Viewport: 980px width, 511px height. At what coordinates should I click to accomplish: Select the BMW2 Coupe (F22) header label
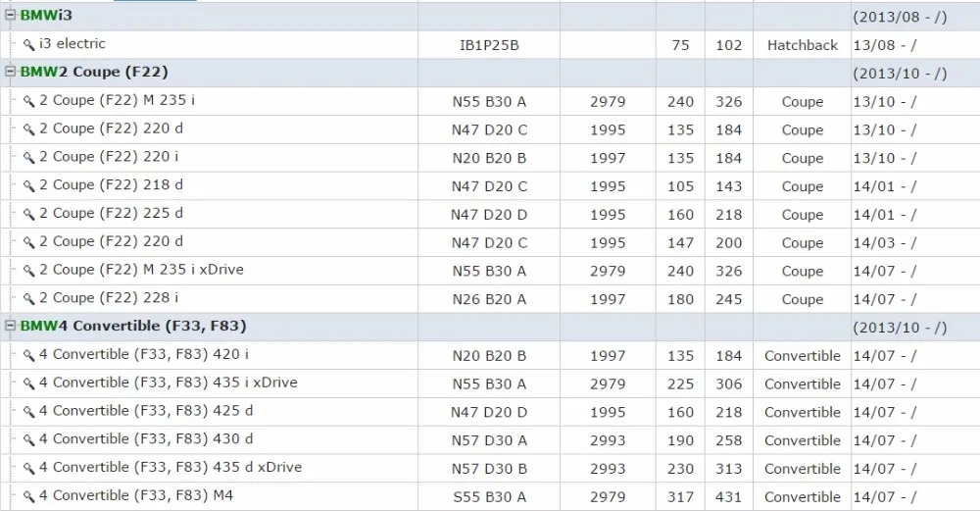coord(94,72)
